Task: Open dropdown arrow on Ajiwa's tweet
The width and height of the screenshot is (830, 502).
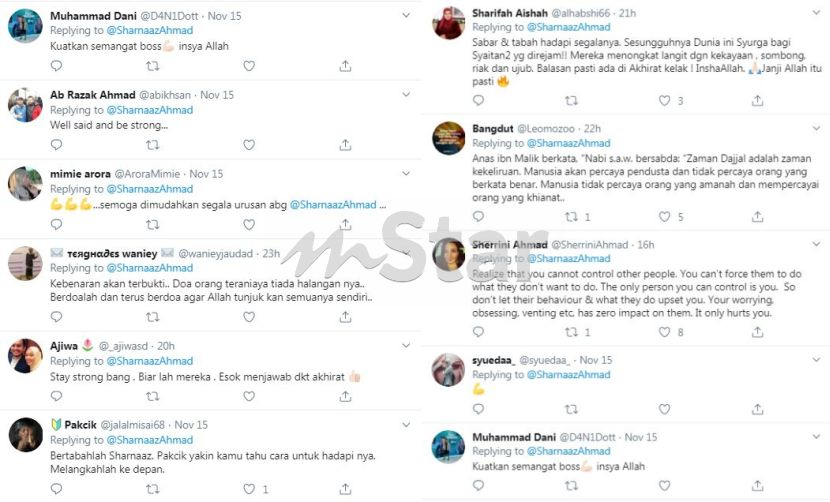Action: pyautogui.click(x=406, y=345)
